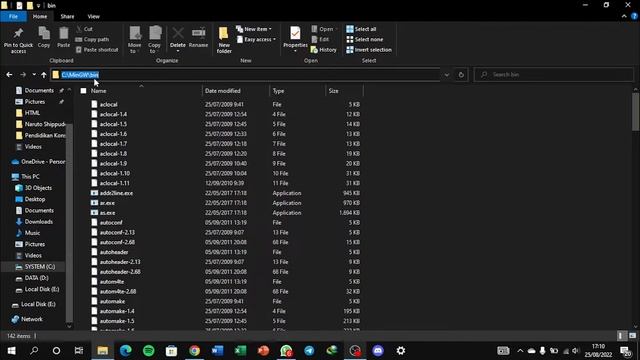The image size is (640, 360).
Task: Click Select all
Action: pyautogui.click(x=361, y=29)
